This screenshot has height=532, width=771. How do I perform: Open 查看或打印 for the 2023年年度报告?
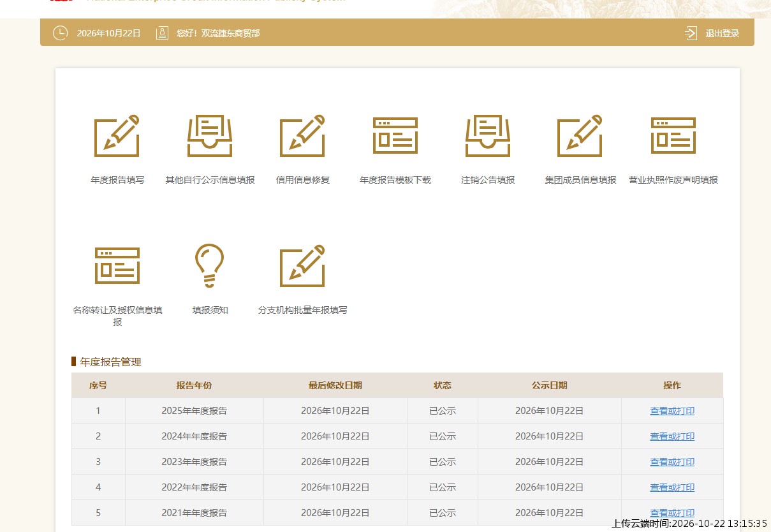point(672,462)
